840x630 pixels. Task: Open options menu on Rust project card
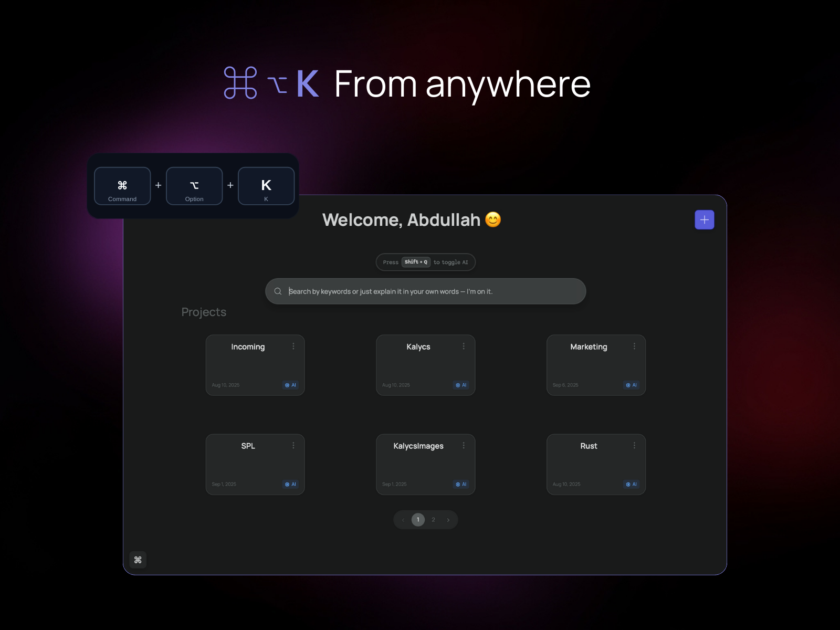point(634,445)
